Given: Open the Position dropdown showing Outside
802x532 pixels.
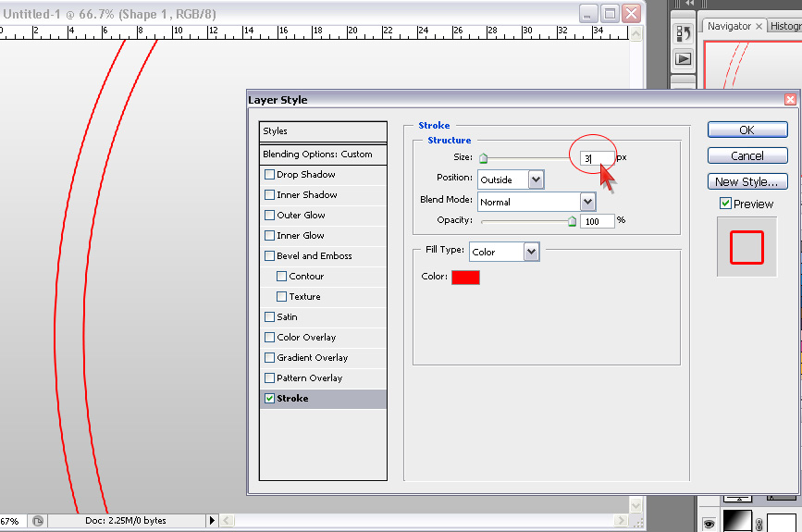Looking at the screenshot, I should [x=511, y=179].
